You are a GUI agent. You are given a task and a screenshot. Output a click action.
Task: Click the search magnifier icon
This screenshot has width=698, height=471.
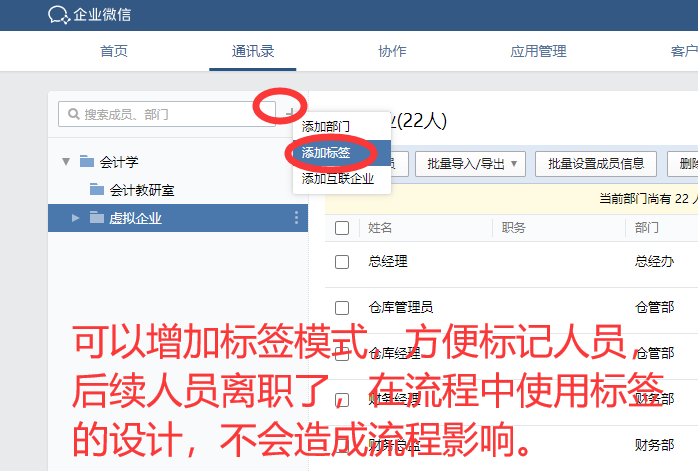click(73, 114)
